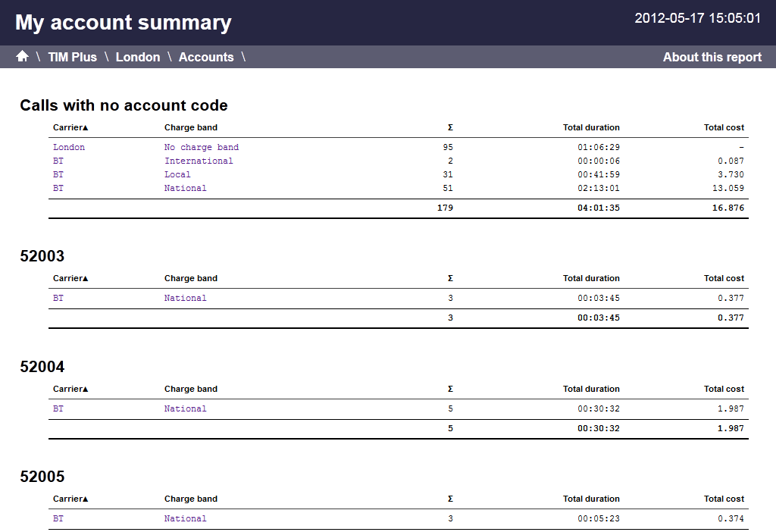Screen dimensions: 776x532
Task: Navigate to London in the breadcrumb
Action: tap(137, 57)
